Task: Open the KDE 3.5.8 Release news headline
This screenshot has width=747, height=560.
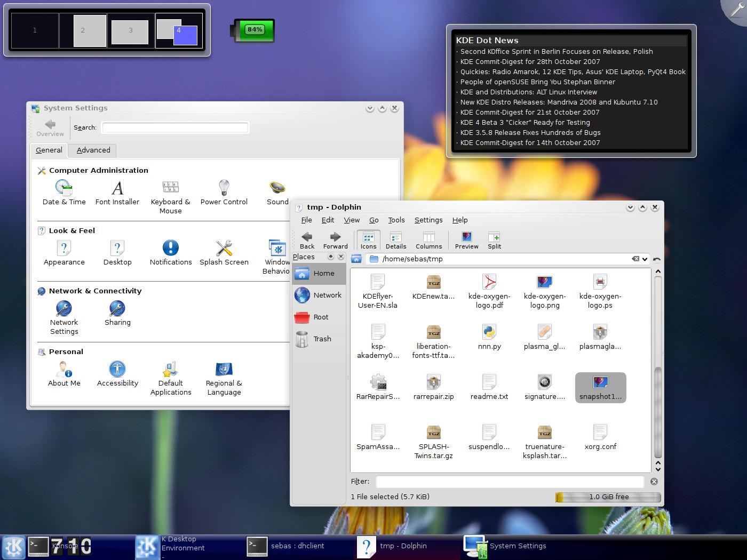Action: 530,132
